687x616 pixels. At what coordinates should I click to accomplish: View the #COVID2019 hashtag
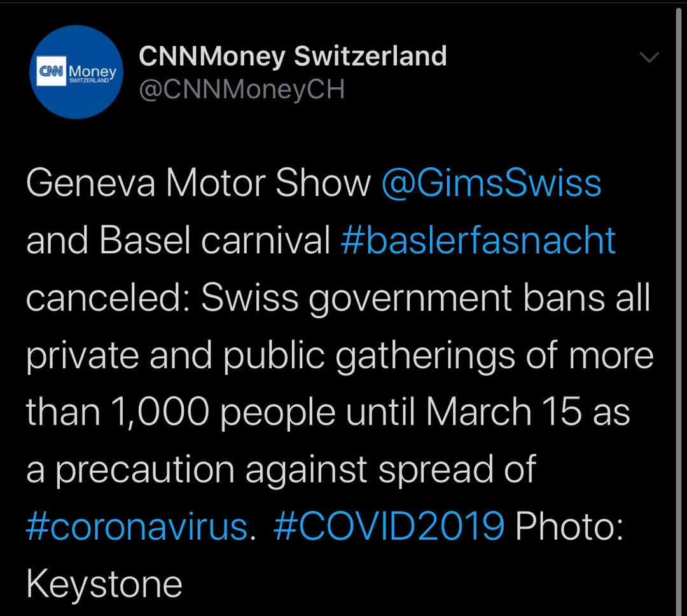(389, 526)
